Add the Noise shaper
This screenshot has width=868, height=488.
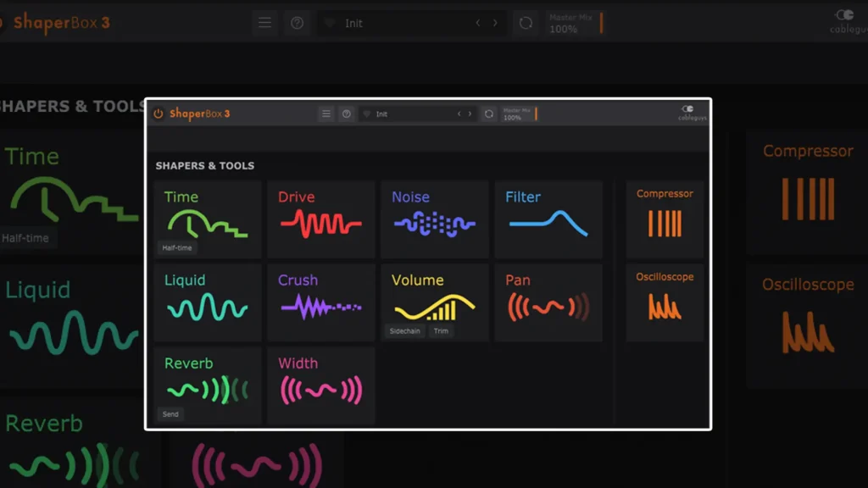[x=435, y=219]
